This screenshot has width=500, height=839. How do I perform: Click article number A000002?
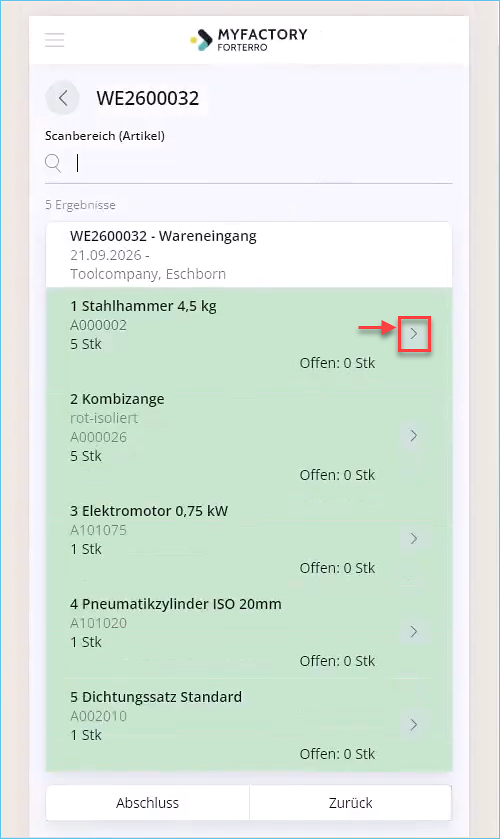click(x=99, y=325)
